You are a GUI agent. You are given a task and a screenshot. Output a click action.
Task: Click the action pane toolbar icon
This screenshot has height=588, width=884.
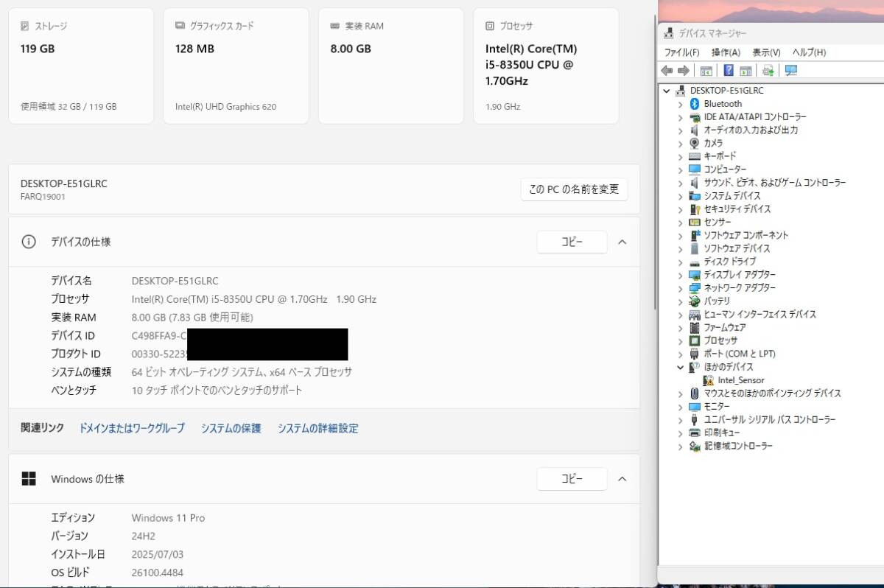(x=746, y=71)
